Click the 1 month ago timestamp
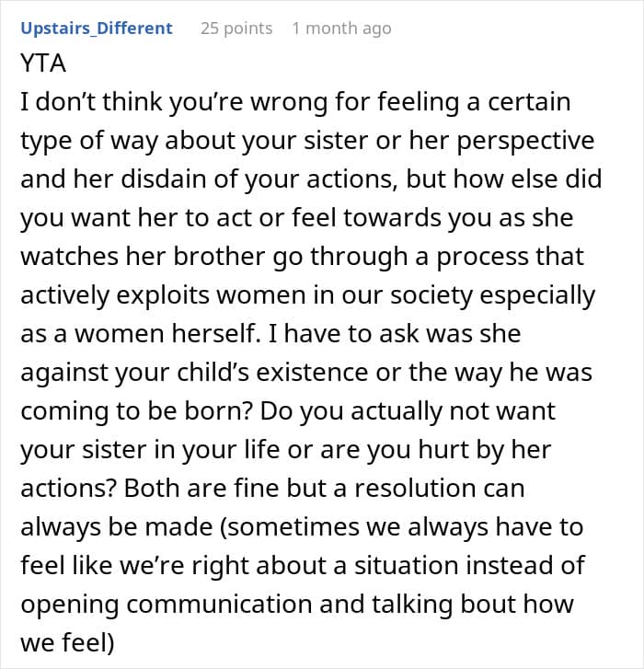 click(x=341, y=29)
